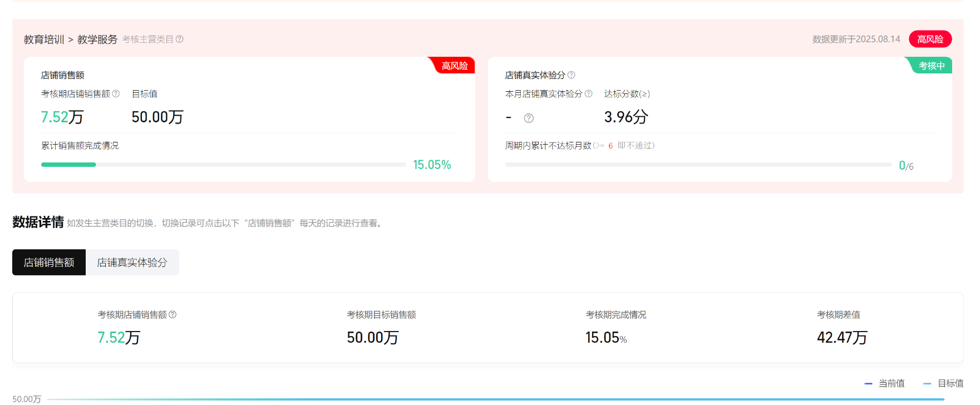Open the 教育培训 breadcrumb
Screen dimensions: 980x405
click(x=44, y=39)
